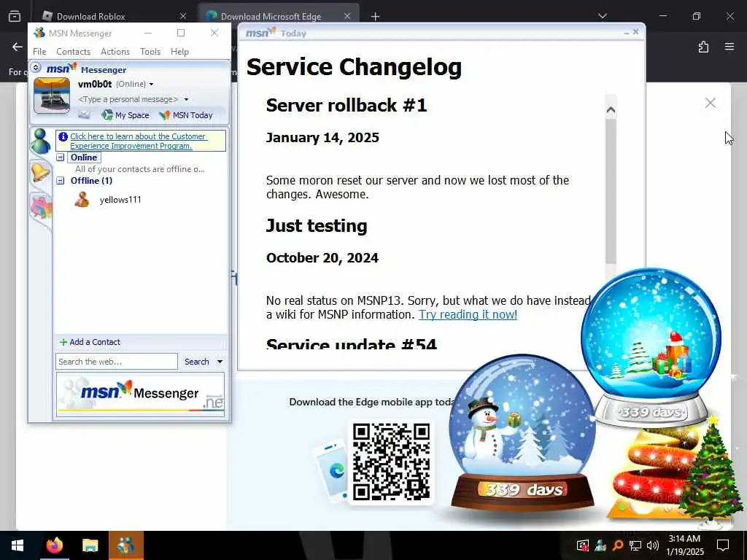Open the Contacts menu
The height and width of the screenshot is (560, 747).
pyautogui.click(x=73, y=52)
